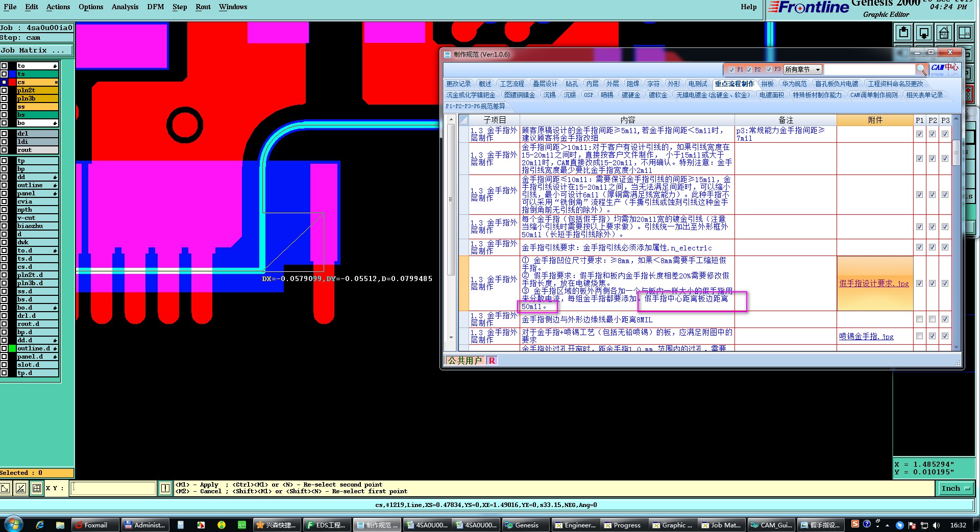Open the calculator icon in taskbar
Screen dimensions: 980x532
coord(181,525)
